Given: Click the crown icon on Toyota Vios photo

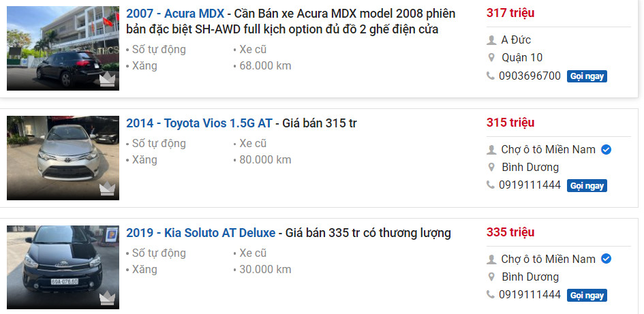Looking at the screenshot, I should coord(108,189).
